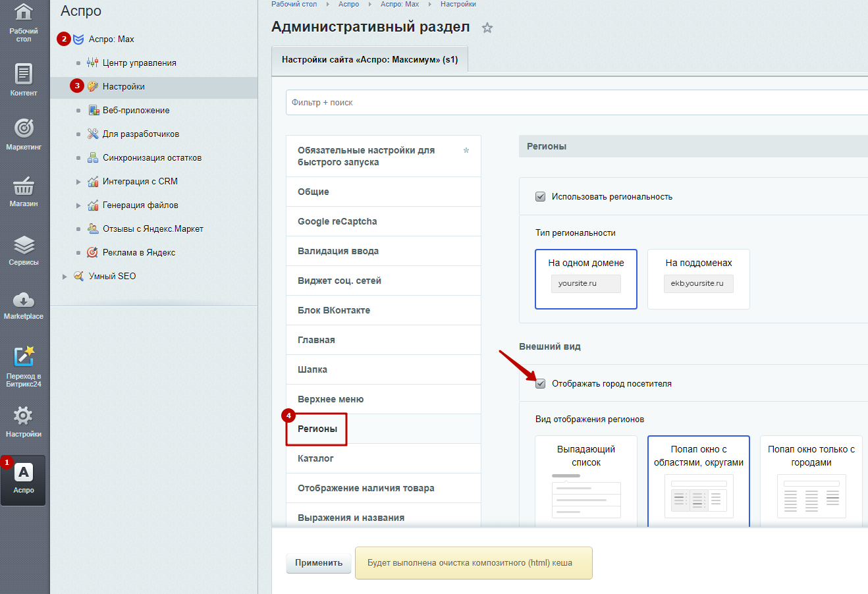This screenshot has width=868, height=594.
Task: Expand the Умный SEO tree node
Action: pos(65,277)
